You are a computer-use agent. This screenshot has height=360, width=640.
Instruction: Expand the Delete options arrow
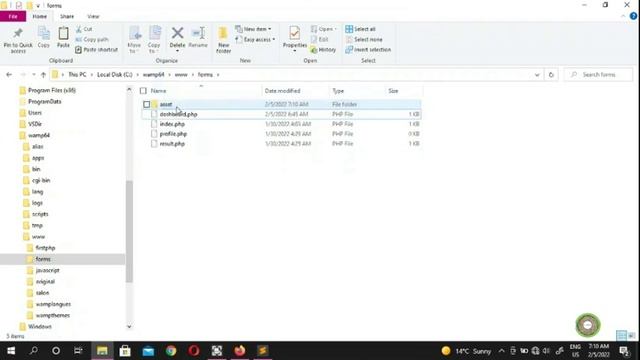[x=177, y=51]
